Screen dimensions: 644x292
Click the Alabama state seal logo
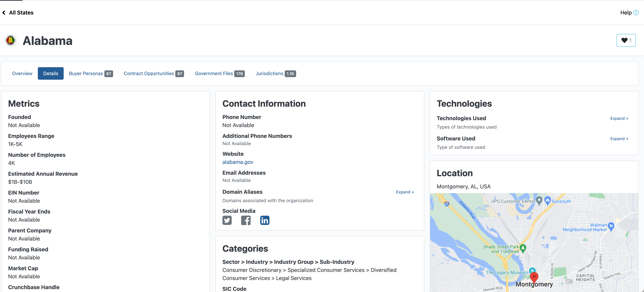pyautogui.click(x=10, y=40)
